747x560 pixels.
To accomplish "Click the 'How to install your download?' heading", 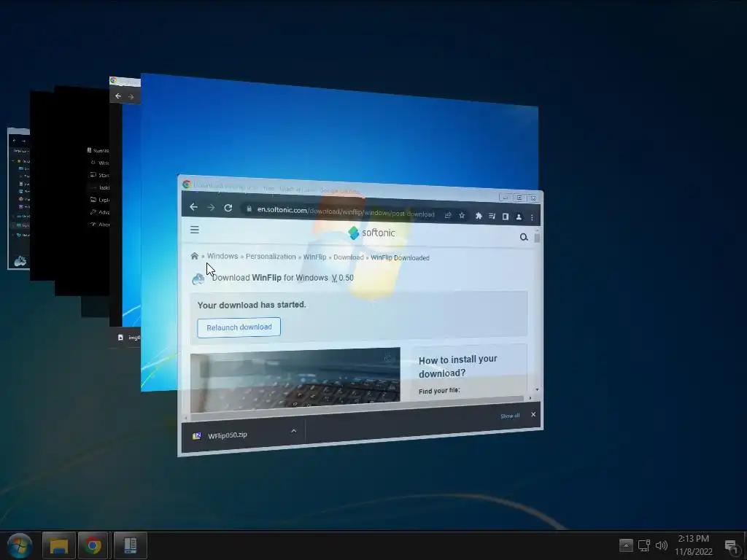I will point(457,366).
